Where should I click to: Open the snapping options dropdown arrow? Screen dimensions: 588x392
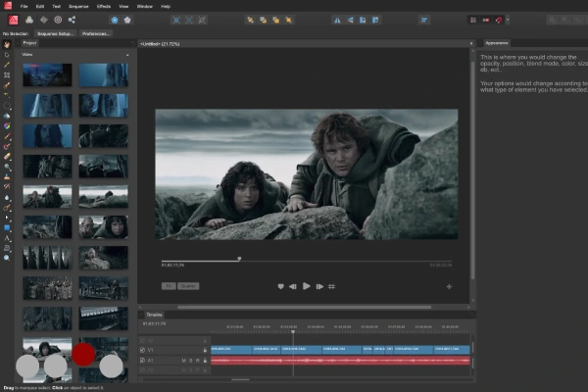508,21
